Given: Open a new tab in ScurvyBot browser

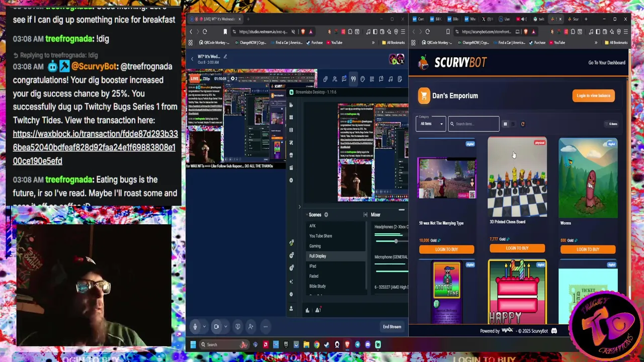Looking at the screenshot, I should pyautogui.click(x=586, y=19).
